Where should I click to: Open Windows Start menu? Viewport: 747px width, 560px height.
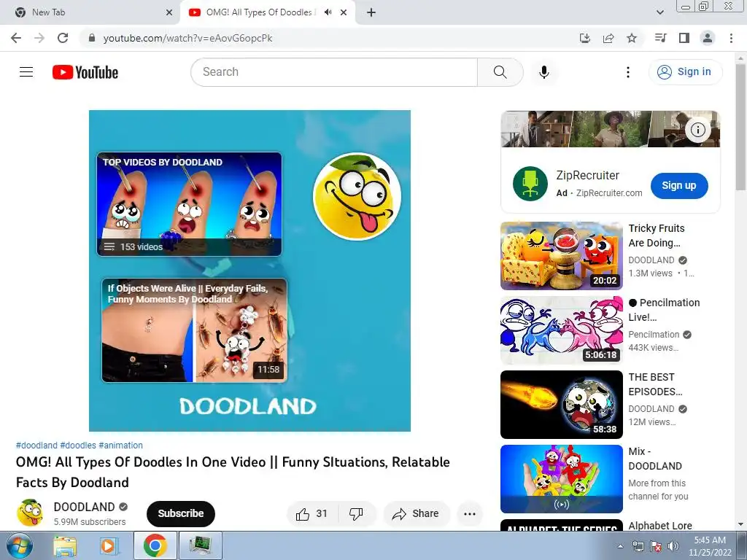click(18, 545)
